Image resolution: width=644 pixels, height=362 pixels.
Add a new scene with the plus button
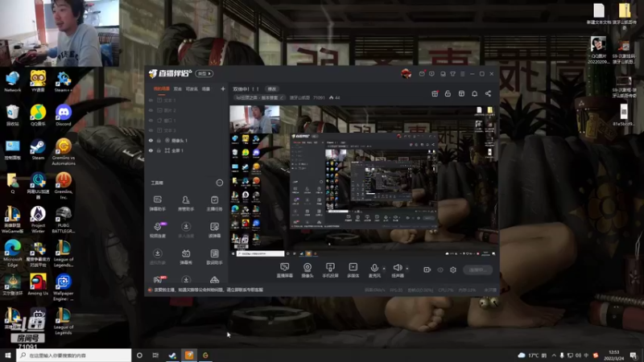[x=223, y=88]
